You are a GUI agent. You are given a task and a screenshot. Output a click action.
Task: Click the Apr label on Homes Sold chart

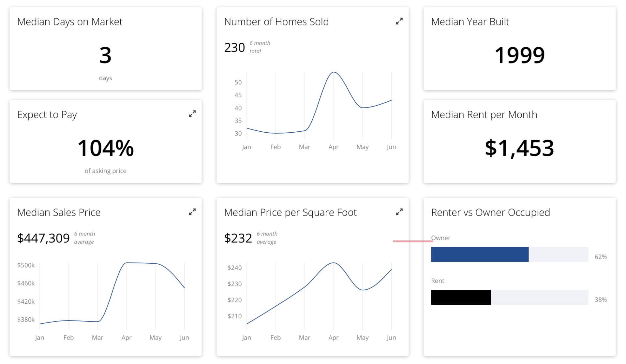click(x=333, y=147)
